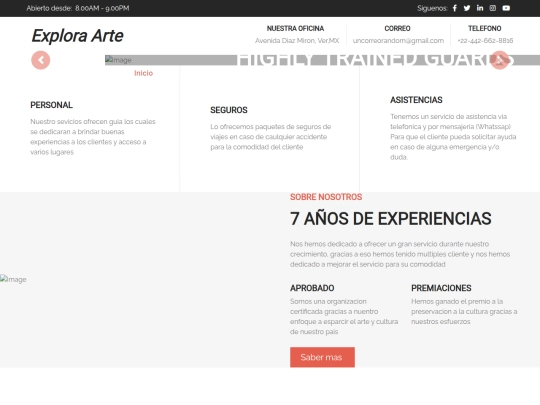The width and height of the screenshot is (540, 405).
Task: Open the Instagram social icon
Action: pyautogui.click(x=493, y=8)
